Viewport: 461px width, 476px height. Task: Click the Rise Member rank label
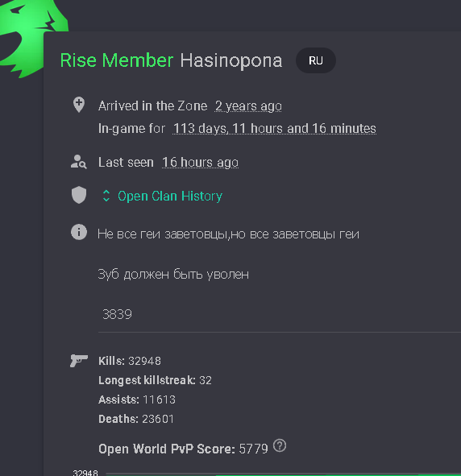click(x=117, y=60)
